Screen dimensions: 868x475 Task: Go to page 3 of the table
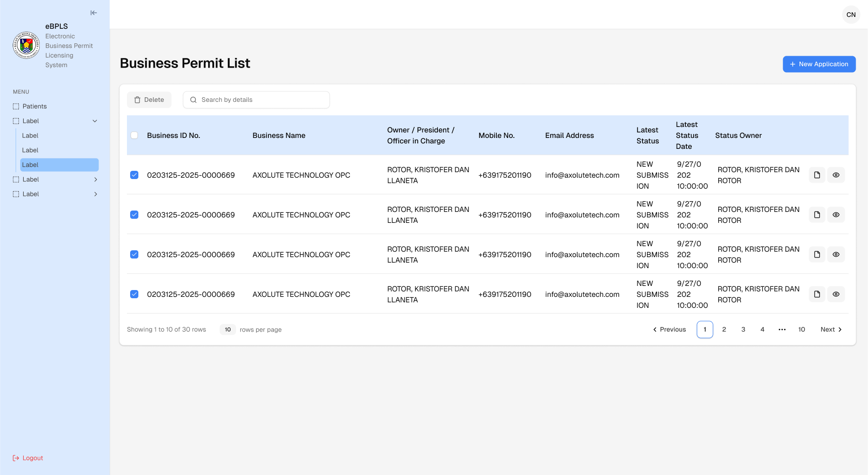[743, 329]
